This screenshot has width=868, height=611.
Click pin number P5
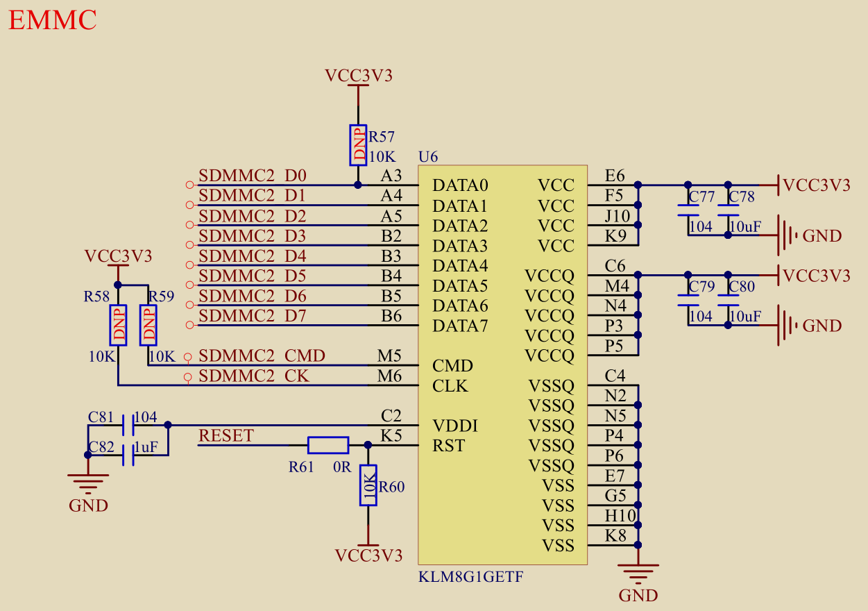[615, 346]
